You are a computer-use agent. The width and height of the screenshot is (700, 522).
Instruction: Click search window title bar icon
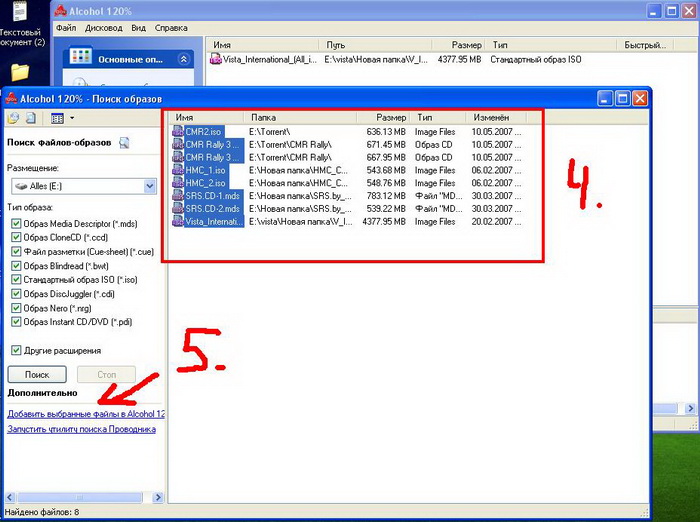point(12,99)
